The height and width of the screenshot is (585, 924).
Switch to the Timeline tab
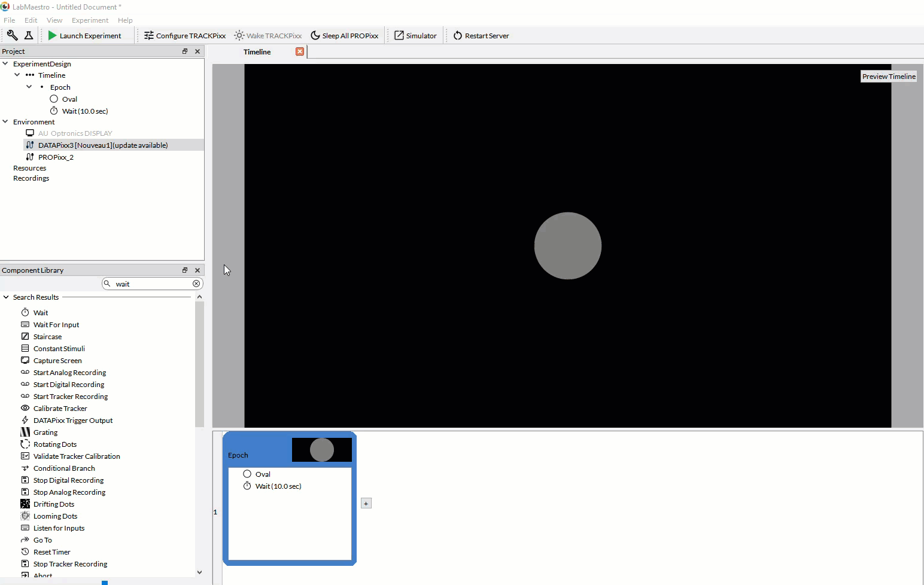(257, 51)
